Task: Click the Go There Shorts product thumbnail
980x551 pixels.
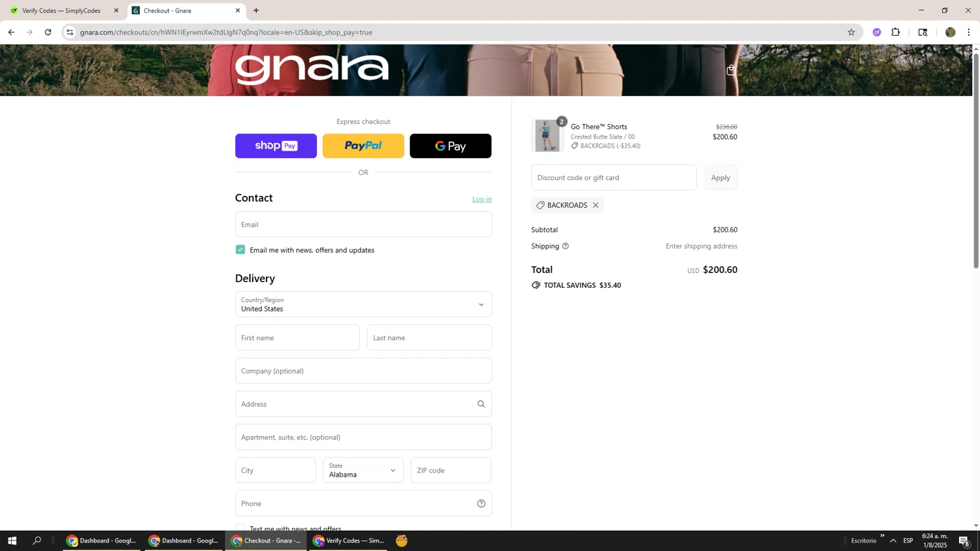Action: pyautogui.click(x=547, y=136)
